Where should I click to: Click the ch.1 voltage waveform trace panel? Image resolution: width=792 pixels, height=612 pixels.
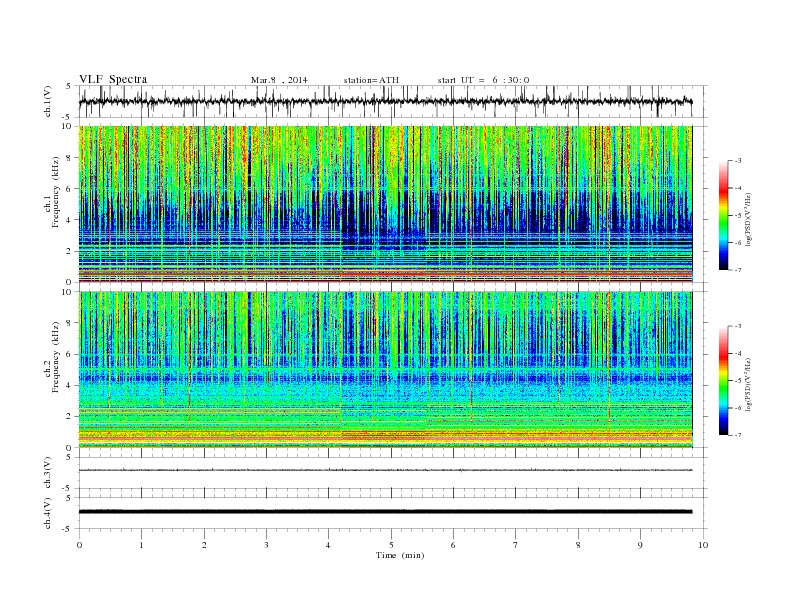tap(393, 101)
